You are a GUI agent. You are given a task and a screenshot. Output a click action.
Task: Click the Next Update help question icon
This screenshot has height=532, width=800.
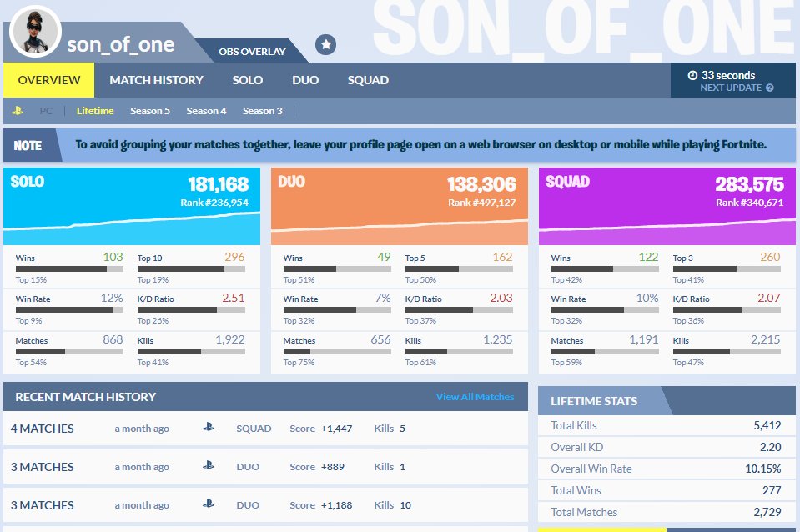tap(770, 88)
